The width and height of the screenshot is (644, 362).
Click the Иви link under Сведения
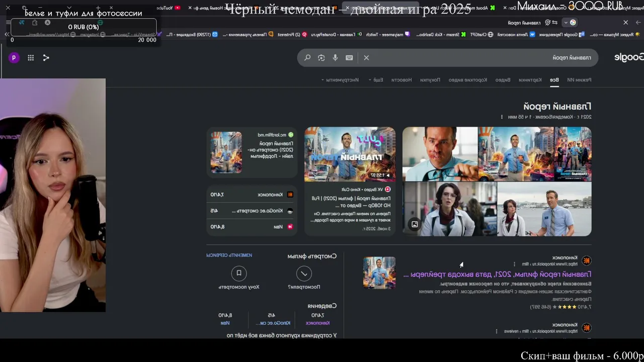[x=225, y=323]
